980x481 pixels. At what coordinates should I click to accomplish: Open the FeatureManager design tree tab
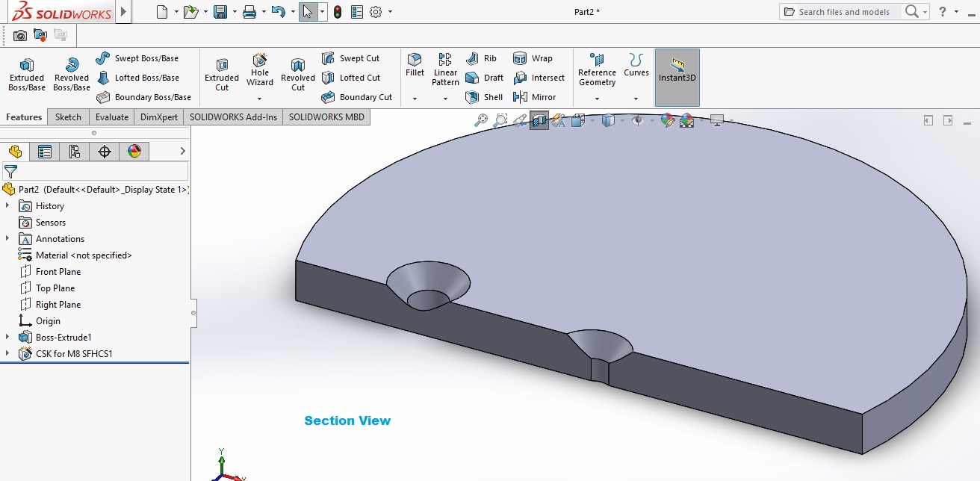click(x=15, y=152)
